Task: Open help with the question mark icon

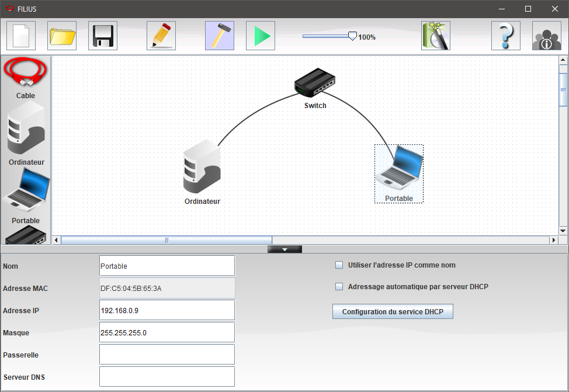Action: point(506,36)
